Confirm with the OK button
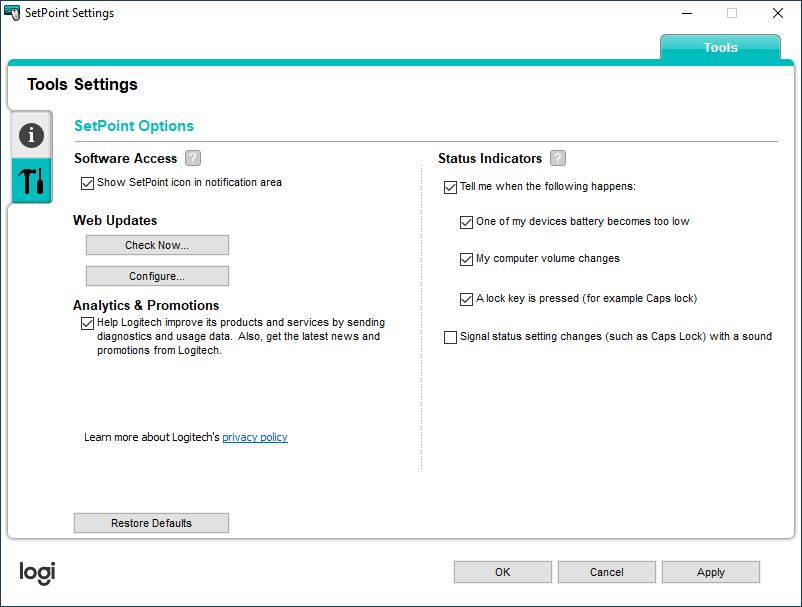Viewport: 802px width, 607px height. point(503,572)
